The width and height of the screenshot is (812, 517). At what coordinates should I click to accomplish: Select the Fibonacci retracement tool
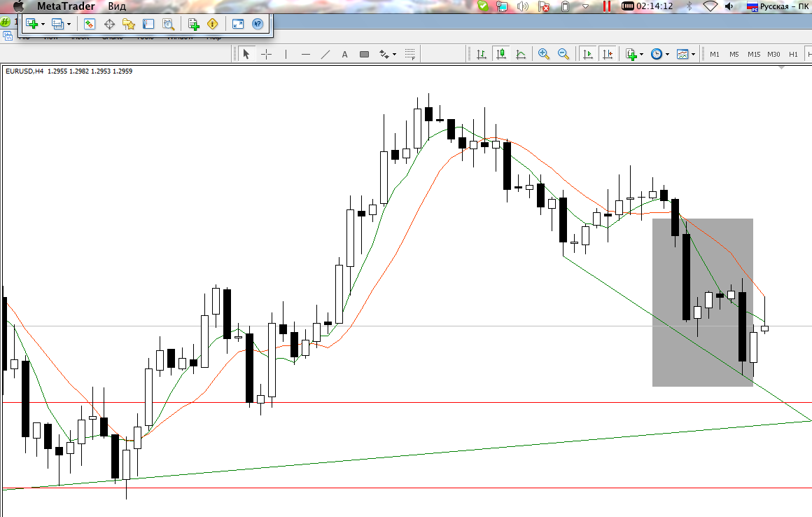tap(409, 54)
